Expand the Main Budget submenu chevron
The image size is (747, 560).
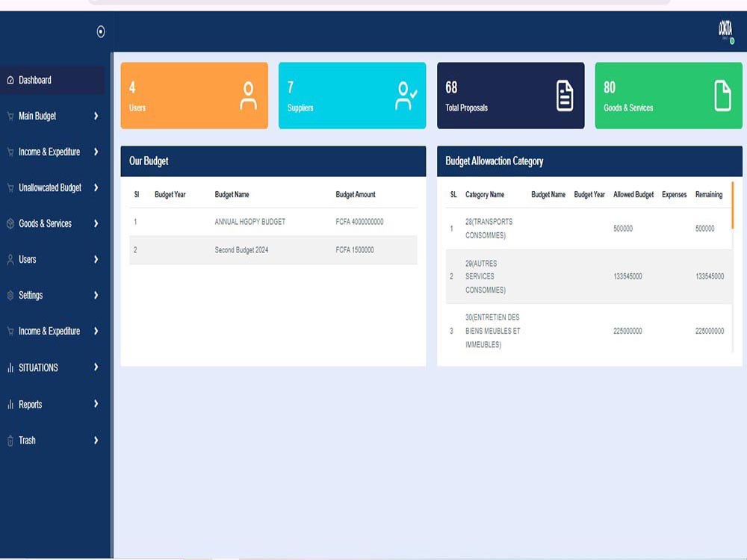pos(96,116)
